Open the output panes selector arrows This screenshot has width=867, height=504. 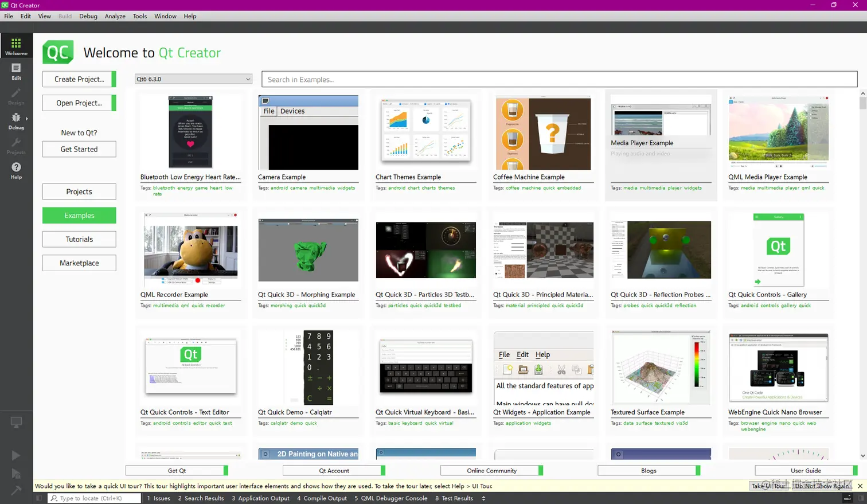coord(483,498)
